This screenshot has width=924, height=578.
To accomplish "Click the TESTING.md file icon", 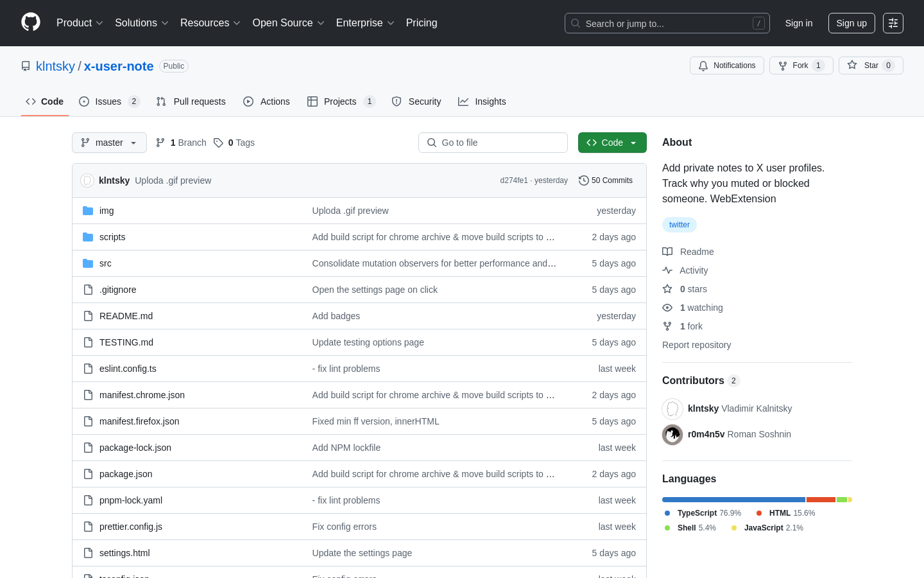I will tap(88, 342).
